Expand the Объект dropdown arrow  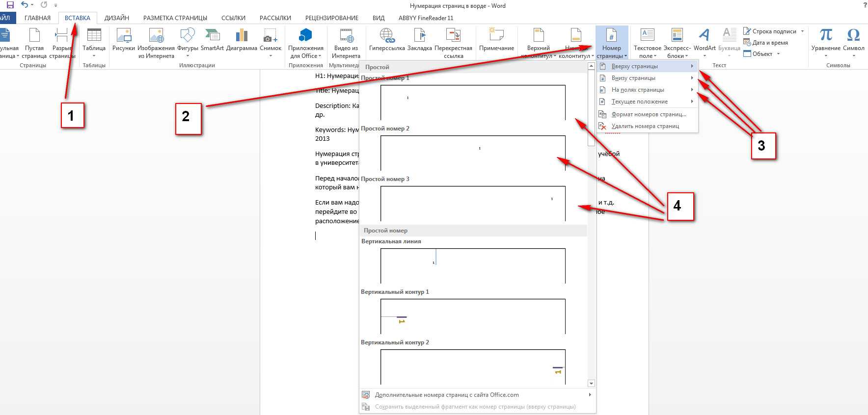[x=778, y=53]
